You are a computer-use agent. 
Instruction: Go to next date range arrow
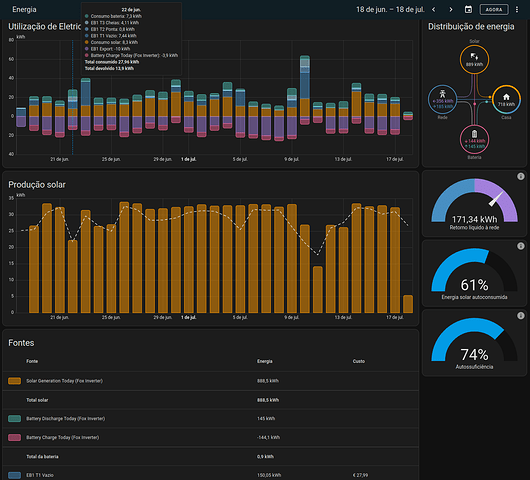[451, 9]
